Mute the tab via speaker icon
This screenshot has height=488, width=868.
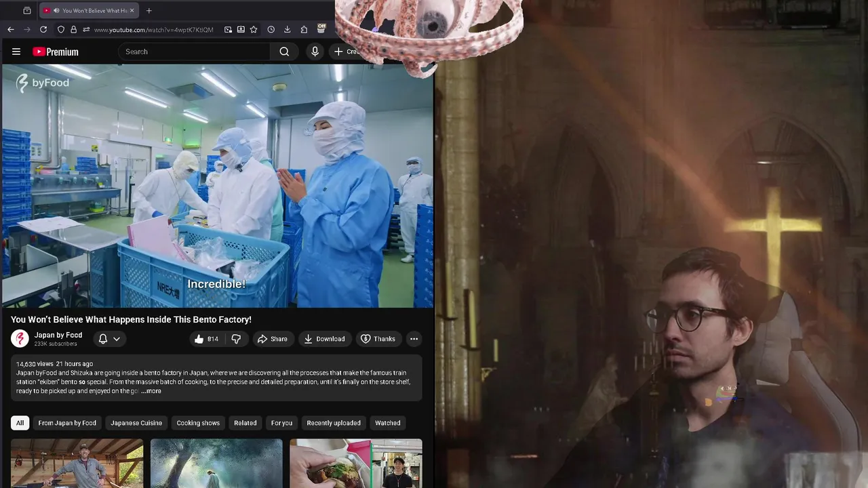pyautogui.click(x=56, y=11)
